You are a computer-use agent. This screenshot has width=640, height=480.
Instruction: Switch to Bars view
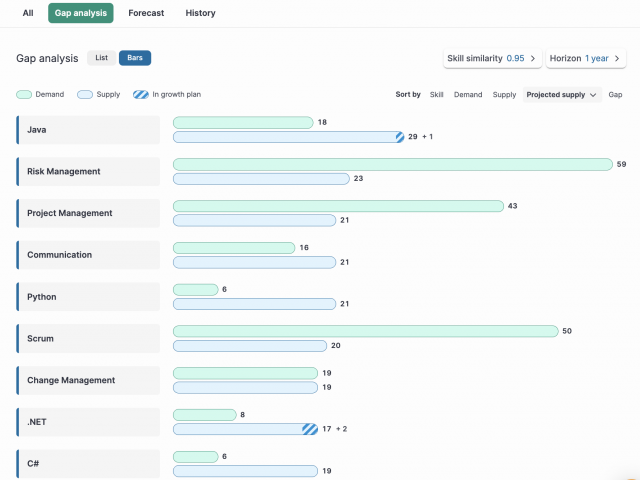click(x=135, y=58)
